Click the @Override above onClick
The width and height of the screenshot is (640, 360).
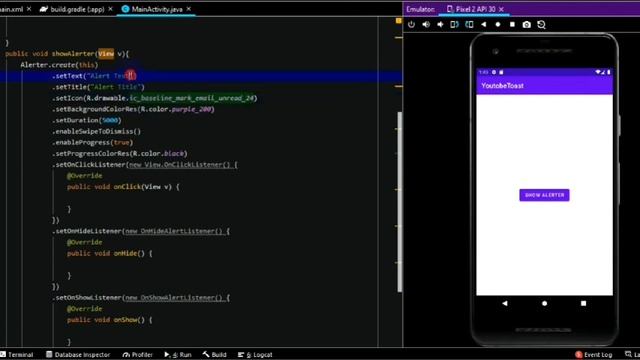[x=84, y=176]
